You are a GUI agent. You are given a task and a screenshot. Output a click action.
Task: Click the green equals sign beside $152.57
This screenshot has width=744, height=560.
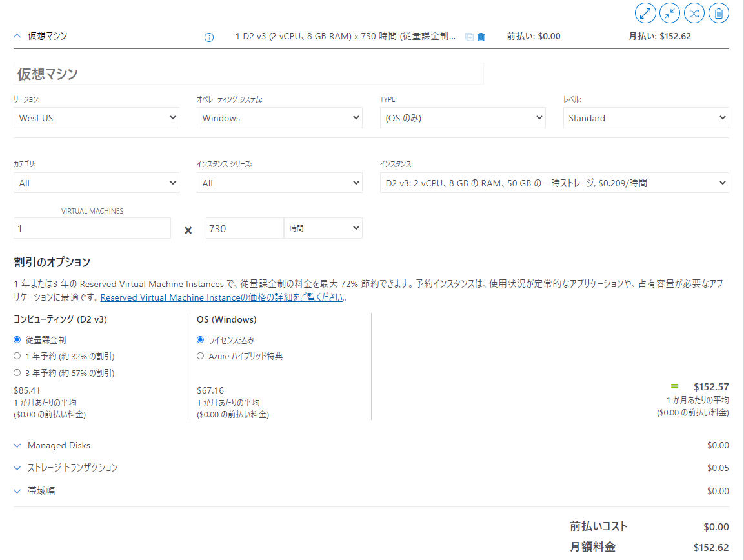pyautogui.click(x=674, y=386)
